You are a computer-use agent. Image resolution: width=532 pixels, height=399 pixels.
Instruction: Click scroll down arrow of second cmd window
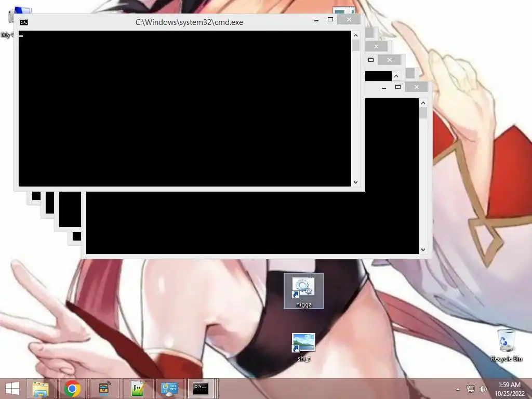[423, 250]
